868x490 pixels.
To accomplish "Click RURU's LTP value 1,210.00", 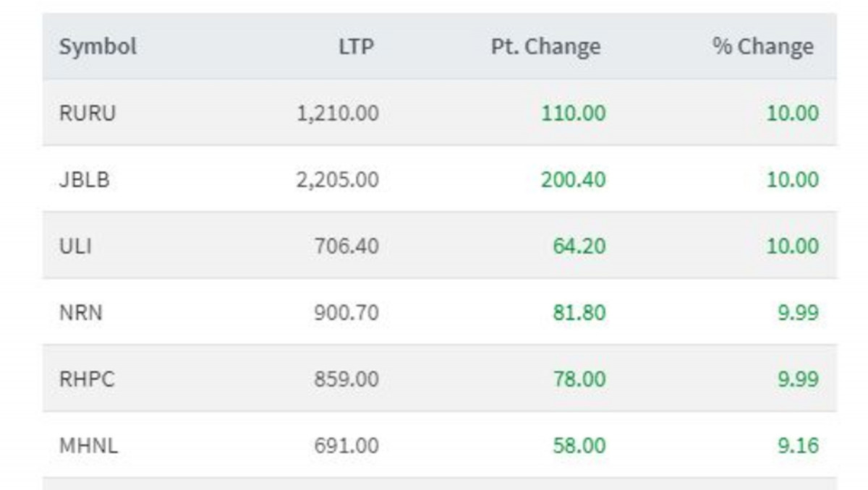I will (337, 113).
